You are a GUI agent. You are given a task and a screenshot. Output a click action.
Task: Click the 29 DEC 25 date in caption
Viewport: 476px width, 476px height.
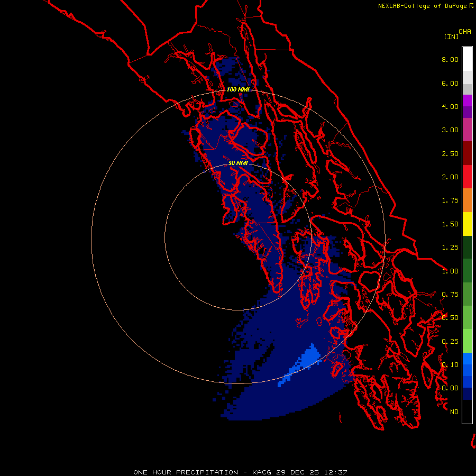pyautogui.click(x=297, y=472)
